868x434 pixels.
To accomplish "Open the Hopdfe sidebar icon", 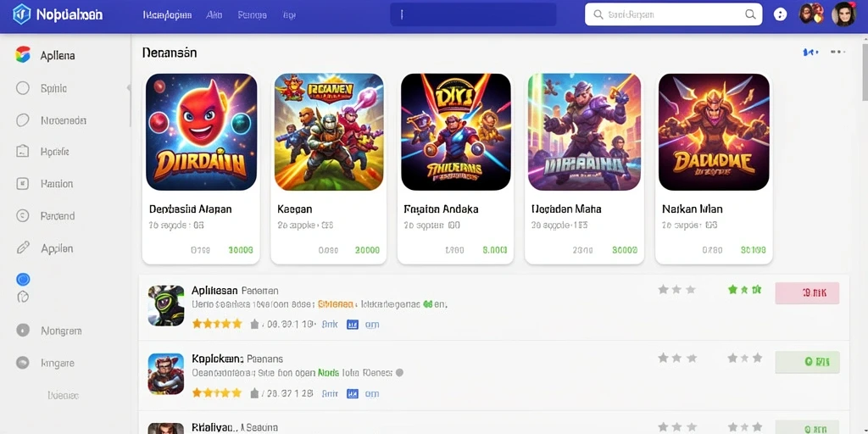I will [x=23, y=152].
